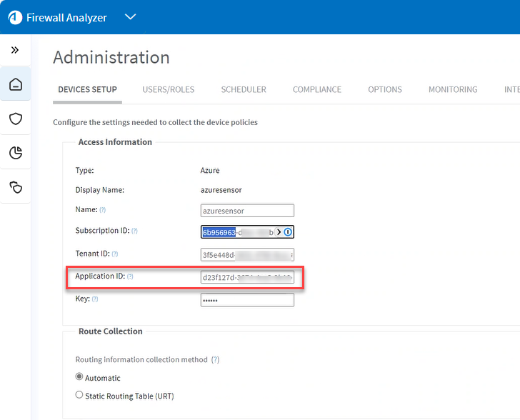The image size is (520, 420).
Task: Click the home icon in the sidebar
Action: (x=15, y=85)
